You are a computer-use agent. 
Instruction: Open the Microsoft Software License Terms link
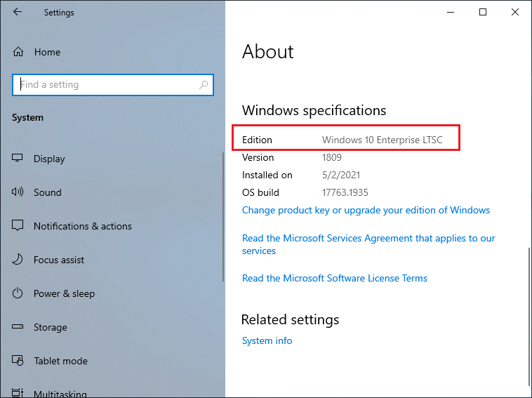334,278
